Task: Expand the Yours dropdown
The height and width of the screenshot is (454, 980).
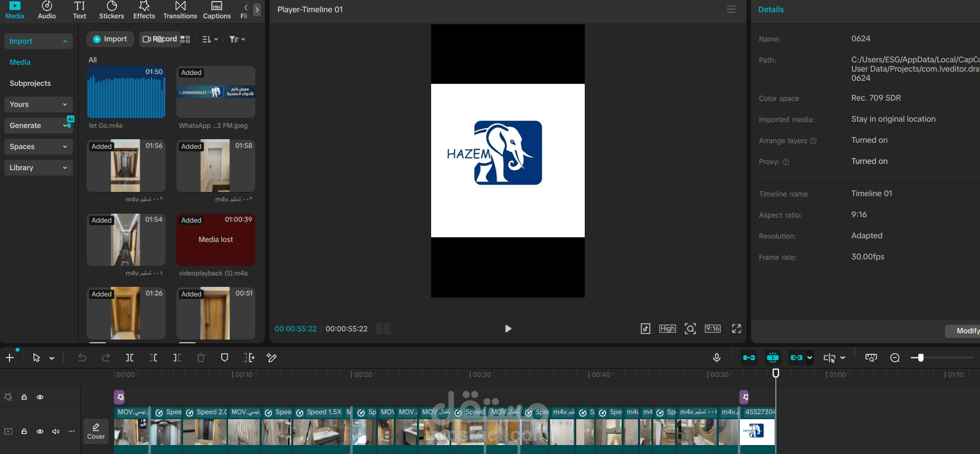Action: 39,104
